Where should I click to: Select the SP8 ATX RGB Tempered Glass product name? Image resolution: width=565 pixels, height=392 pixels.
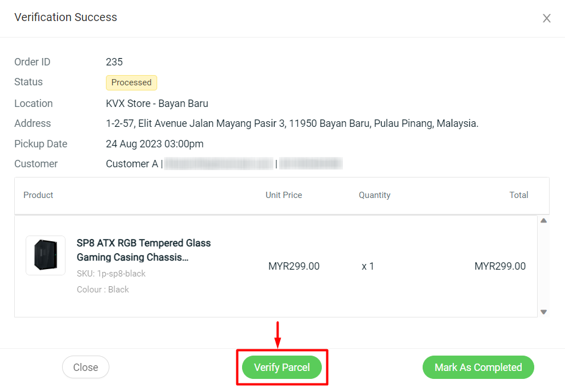coord(144,250)
